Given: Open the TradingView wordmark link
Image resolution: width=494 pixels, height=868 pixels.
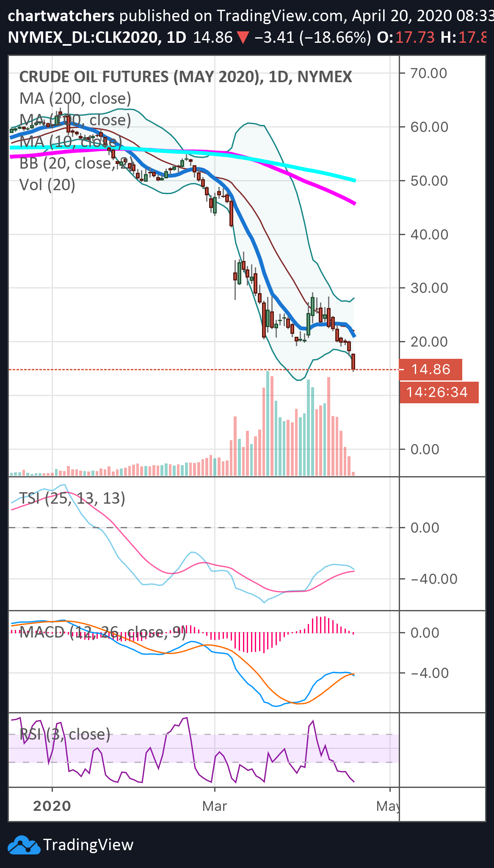Looking at the screenshot, I should (x=88, y=844).
